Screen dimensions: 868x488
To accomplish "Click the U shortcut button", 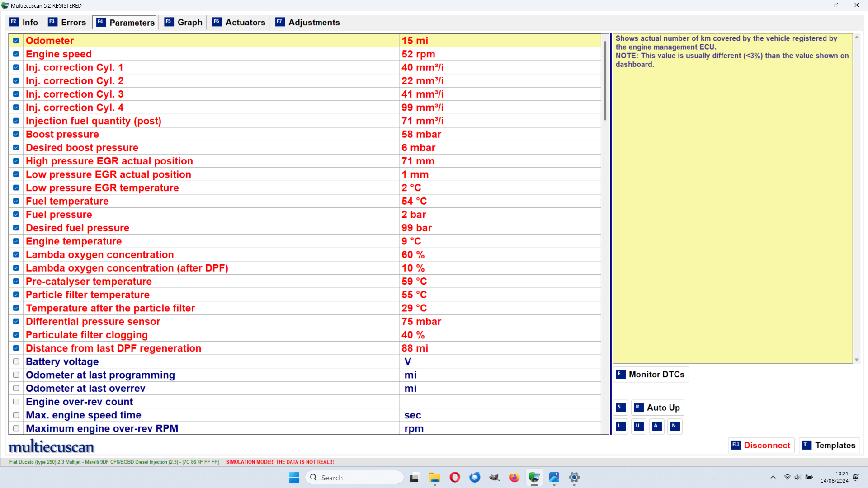I will click(x=639, y=426).
